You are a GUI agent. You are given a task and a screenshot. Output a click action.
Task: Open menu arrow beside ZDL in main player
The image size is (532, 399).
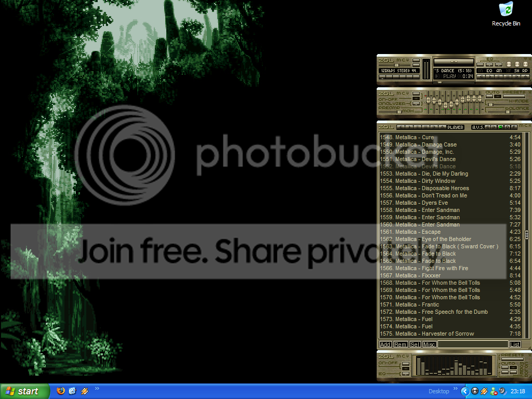pyautogui.click(x=407, y=60)
